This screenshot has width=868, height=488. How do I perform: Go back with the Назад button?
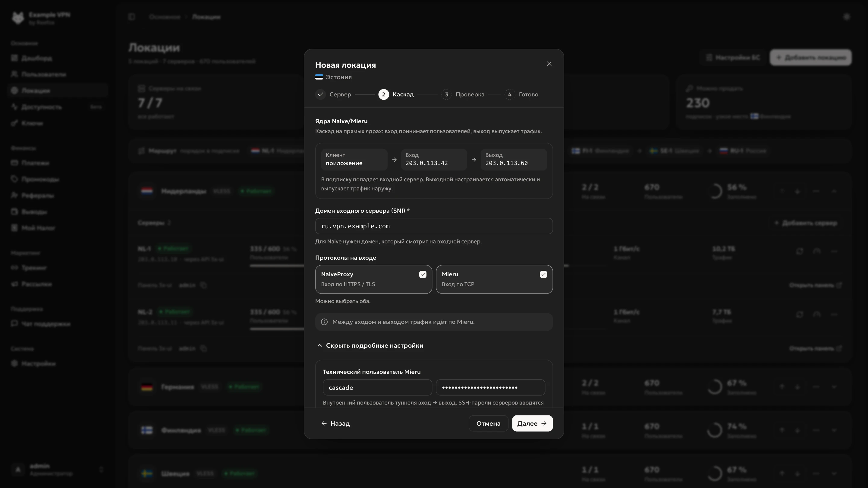click(x=335, y=423)
